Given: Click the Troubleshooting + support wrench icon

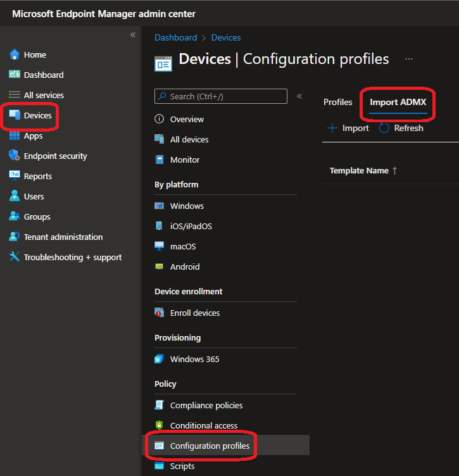Looking at the screenshot, I should (15, 257).
